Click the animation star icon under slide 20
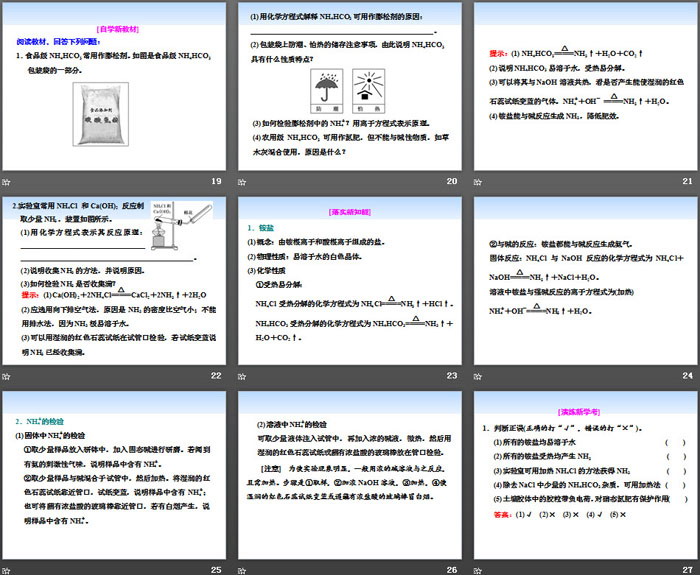 click(240, 181)
